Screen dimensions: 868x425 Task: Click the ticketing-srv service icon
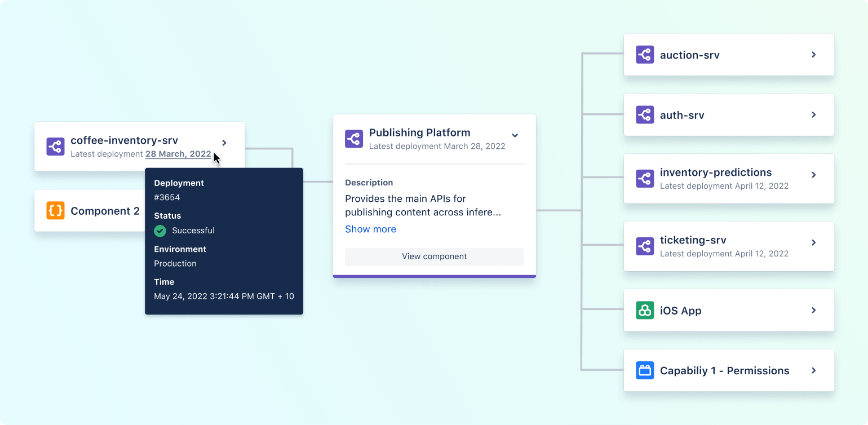pyautogui.click(x=644, y=246)
